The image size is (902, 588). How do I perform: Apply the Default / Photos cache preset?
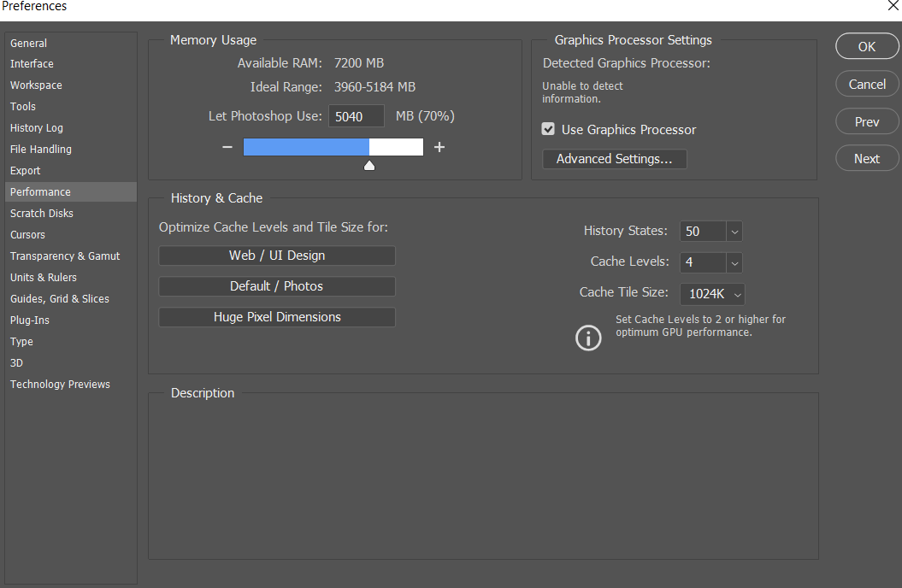[x=276, y=286]
